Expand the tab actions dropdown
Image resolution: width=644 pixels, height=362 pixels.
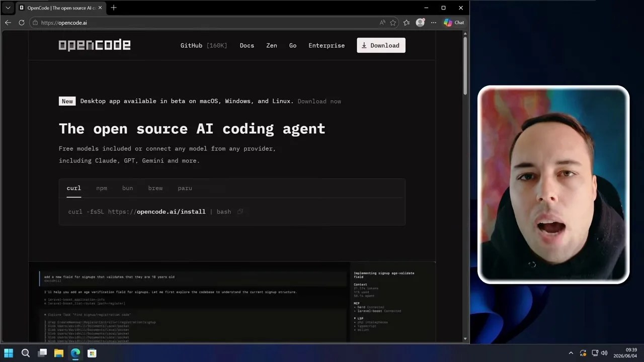pyautogui.click(x=8, y=8)
